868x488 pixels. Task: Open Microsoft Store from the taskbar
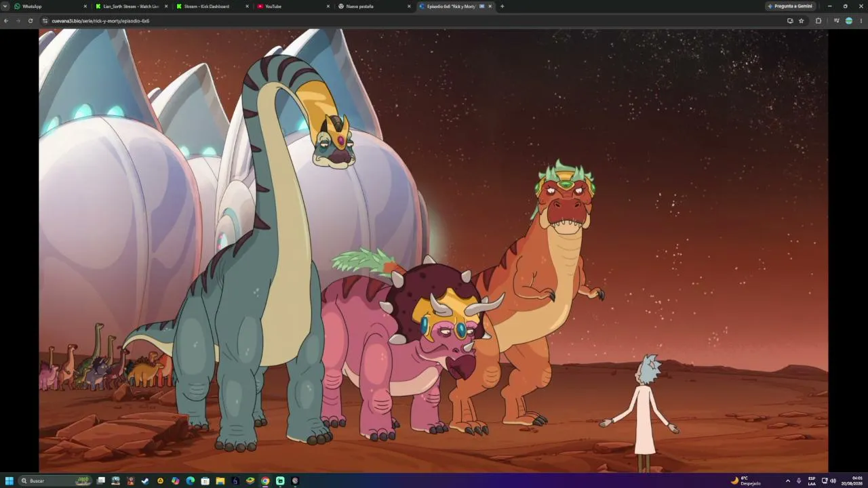[205, 481]
